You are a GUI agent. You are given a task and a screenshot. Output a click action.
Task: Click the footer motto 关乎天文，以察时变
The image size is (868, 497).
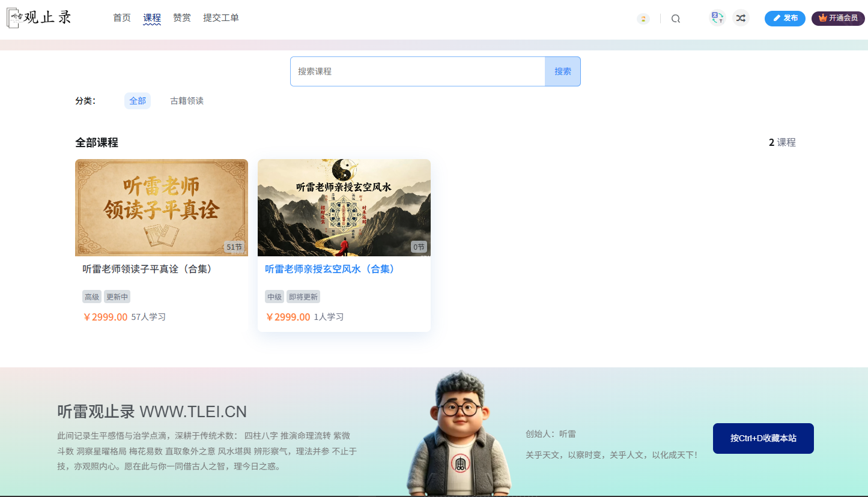coord(612,455)
